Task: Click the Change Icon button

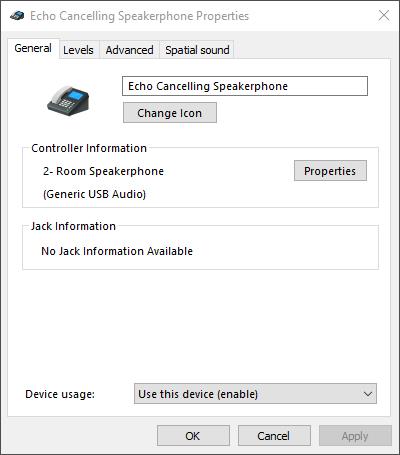Action: pos(170,113)
